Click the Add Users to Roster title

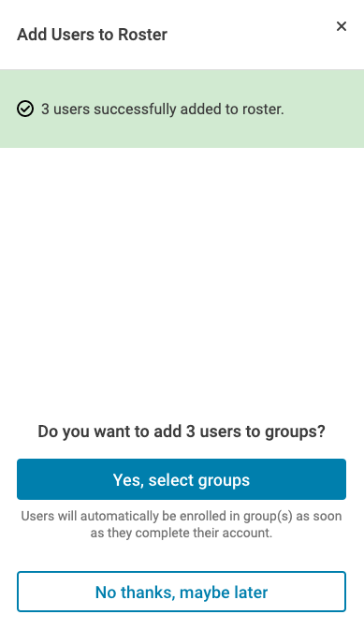coord(92,35)
